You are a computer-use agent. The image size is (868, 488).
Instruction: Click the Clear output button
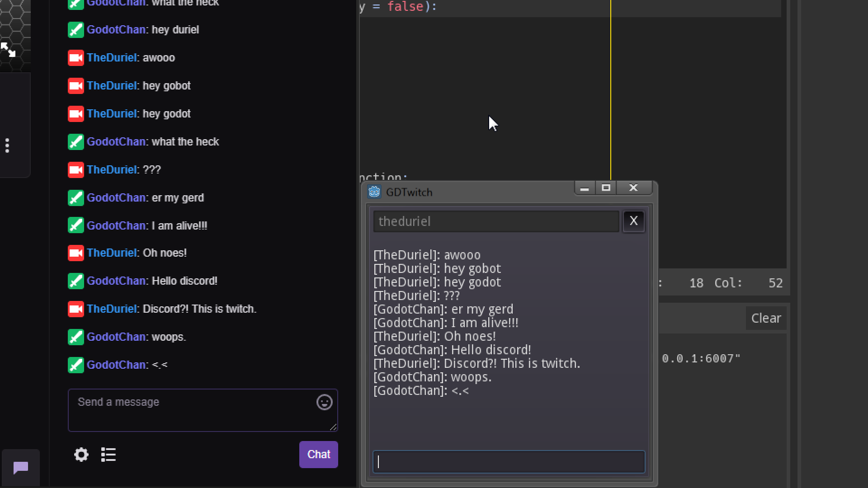766,318
